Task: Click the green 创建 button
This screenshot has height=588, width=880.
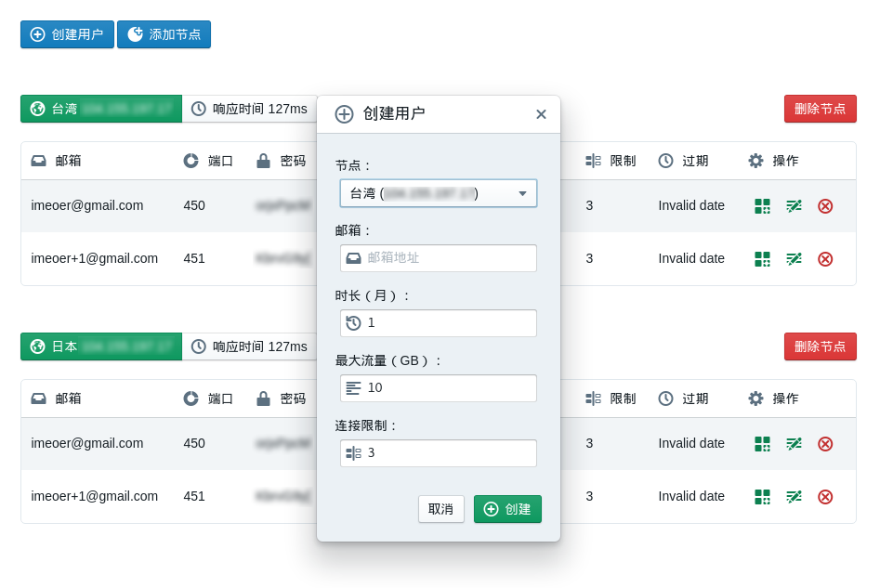Action: 507,509
